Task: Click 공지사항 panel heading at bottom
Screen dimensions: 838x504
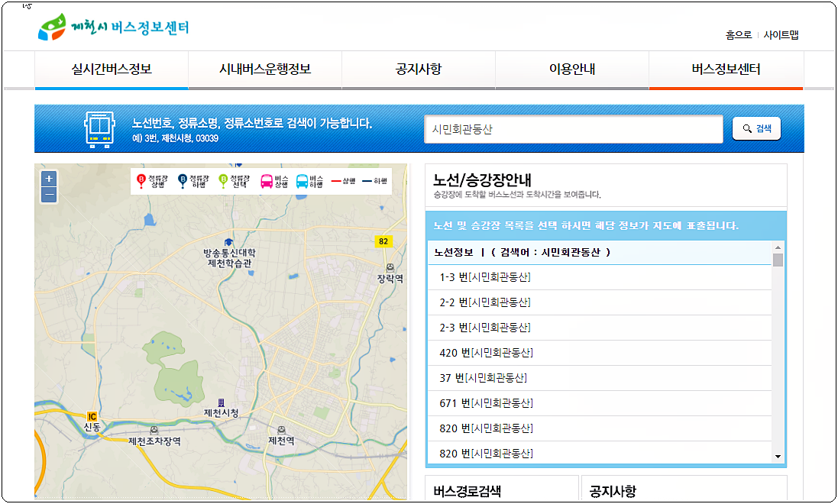Action: [x=613, y=491]
